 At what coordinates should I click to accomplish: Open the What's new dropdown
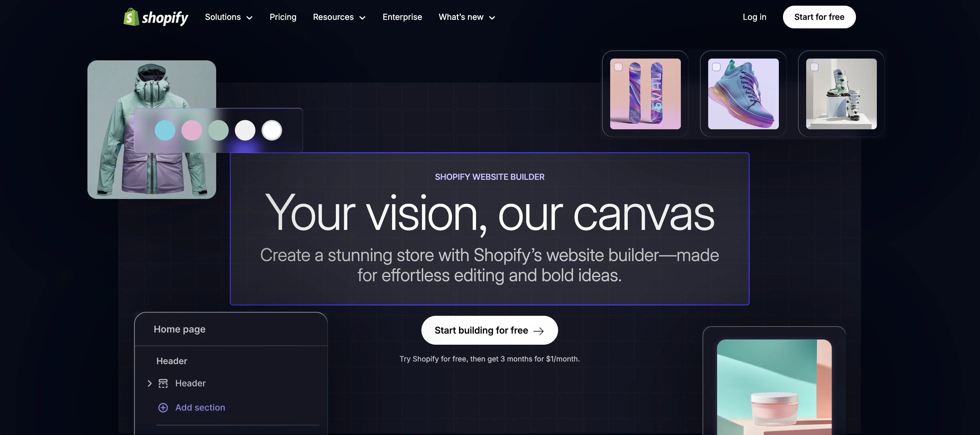[467, 17]
